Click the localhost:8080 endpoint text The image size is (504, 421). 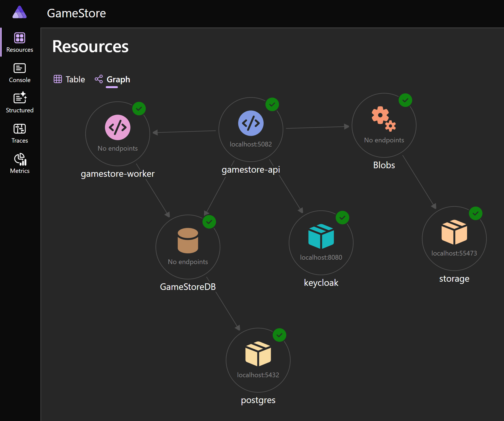click(x=321, y=257)
